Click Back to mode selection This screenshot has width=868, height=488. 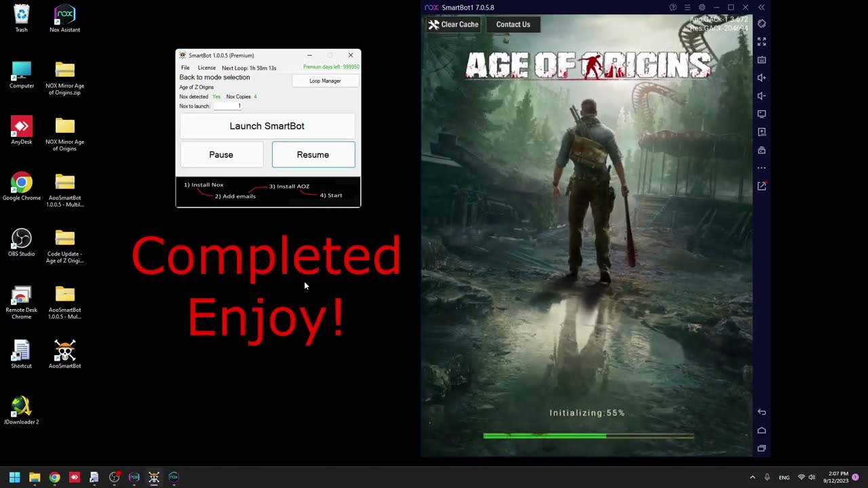point(214,77)
